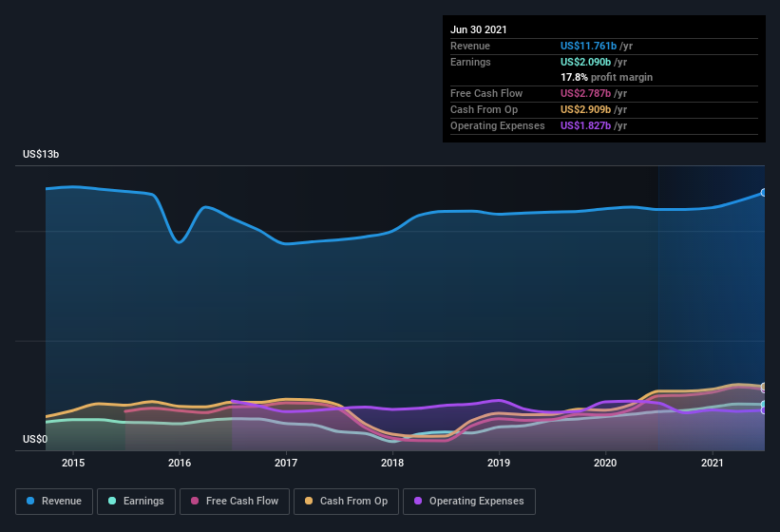Image resolution: width=780 pixels, height=532 pixels.
Task: Click the Jun 30 2021 tooltip date
Action: tap(479, 29)
